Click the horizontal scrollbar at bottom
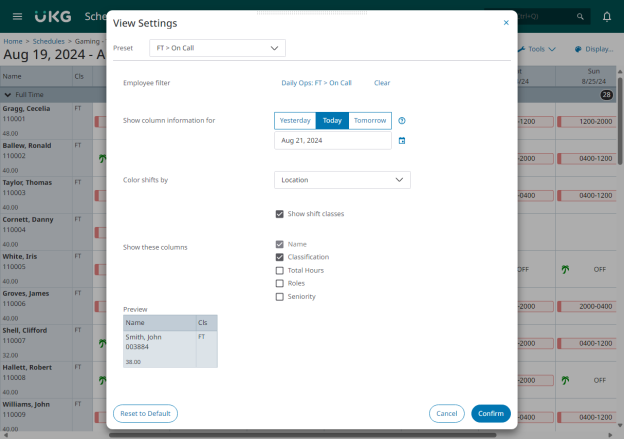624x439 pixels. (302, 435)
